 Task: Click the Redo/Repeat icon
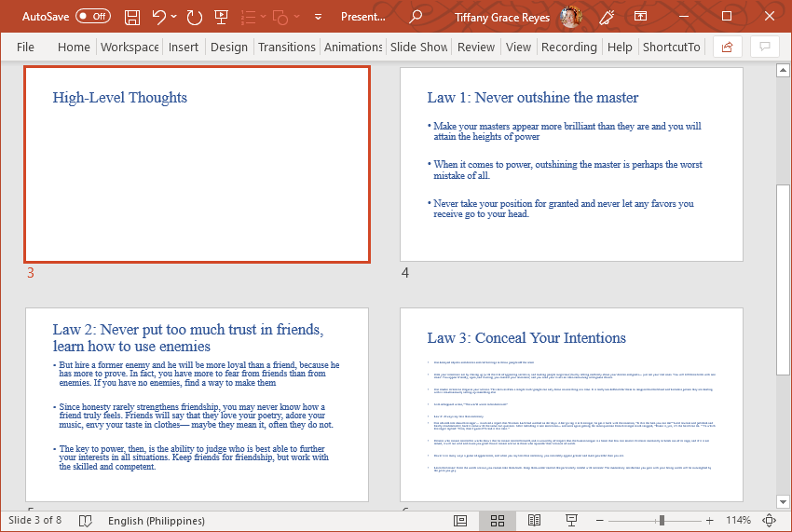pos(194,17)
